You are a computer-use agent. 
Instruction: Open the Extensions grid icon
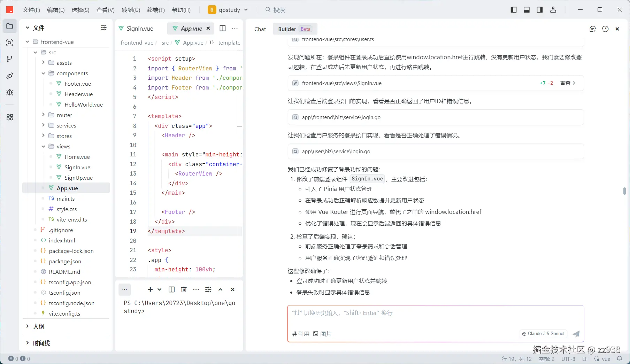pyautogui.click(x=10, y=117)
